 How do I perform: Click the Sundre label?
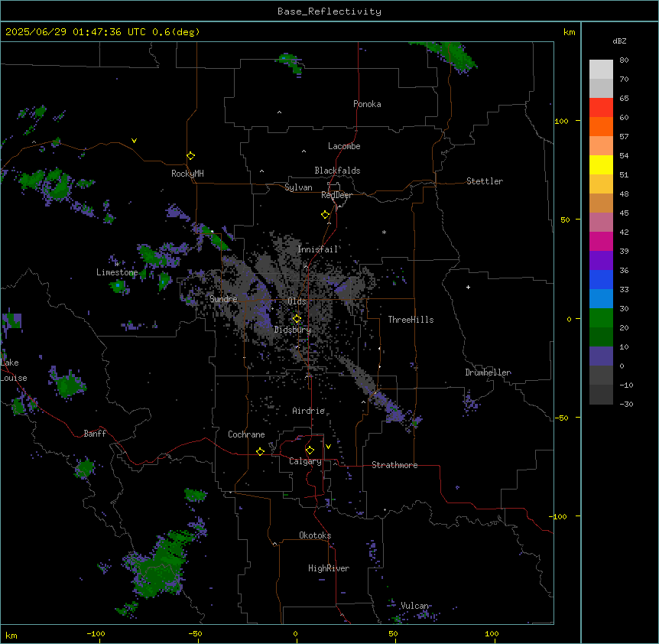tap(223, 299)
